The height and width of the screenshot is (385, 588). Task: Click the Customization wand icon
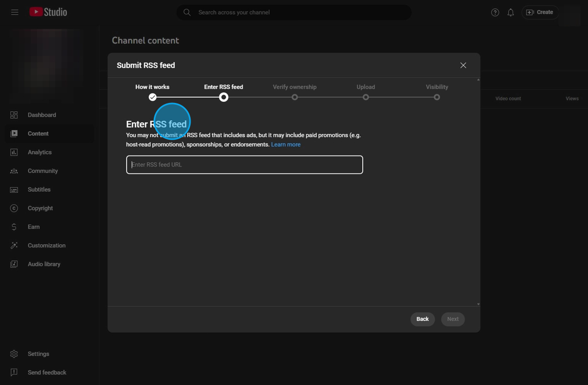pos(14,245)
